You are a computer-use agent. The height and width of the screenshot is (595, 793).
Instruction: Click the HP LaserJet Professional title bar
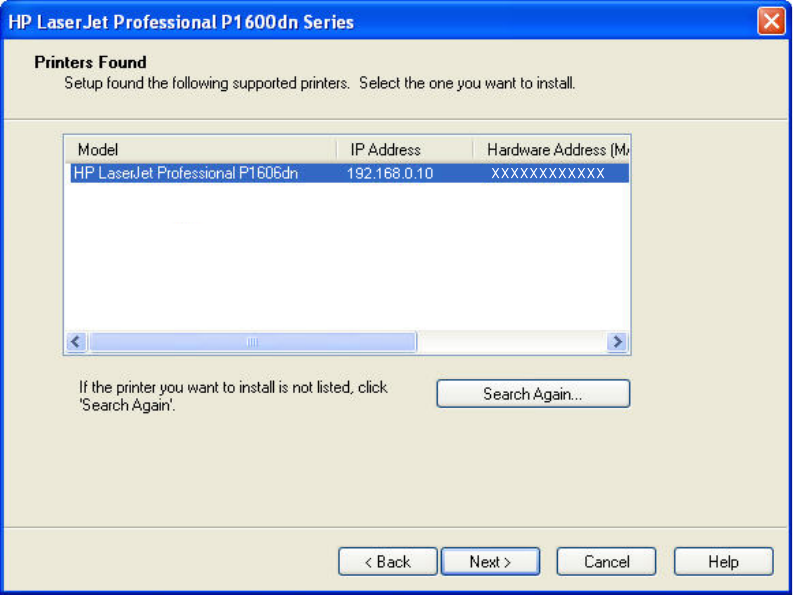(300, 21)
